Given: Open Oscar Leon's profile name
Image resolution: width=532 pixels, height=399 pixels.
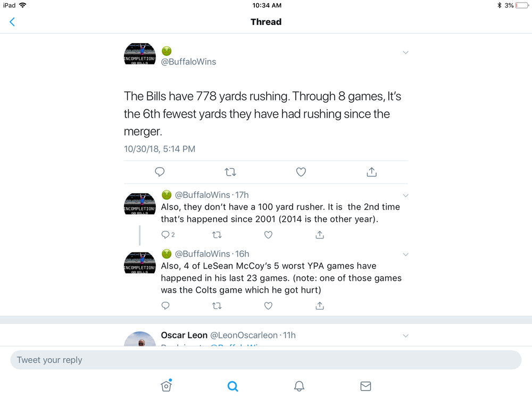Looking at the screenshot, I should pyautogui.click(x=184, y=335).
